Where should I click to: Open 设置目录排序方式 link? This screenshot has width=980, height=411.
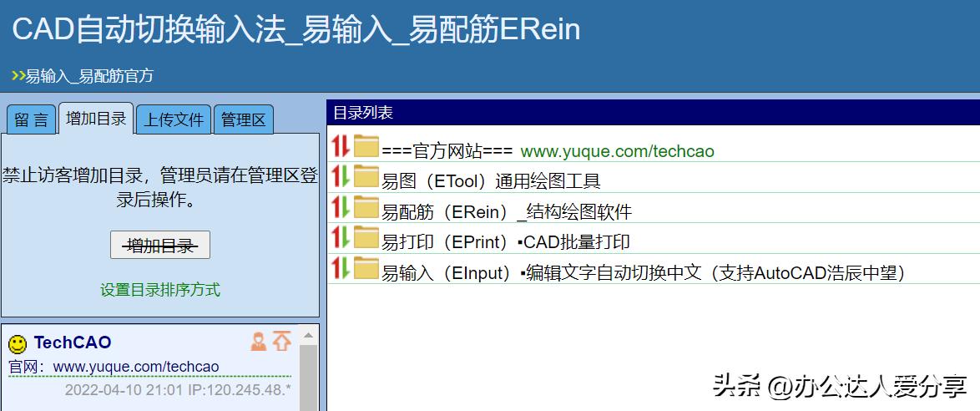pos(160,290)
